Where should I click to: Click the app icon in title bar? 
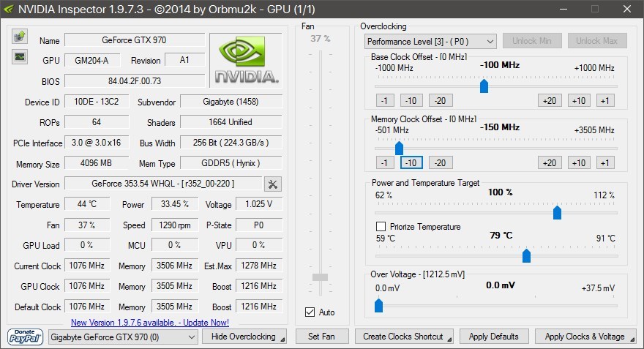pyautogui.click(x=8, y=9)
